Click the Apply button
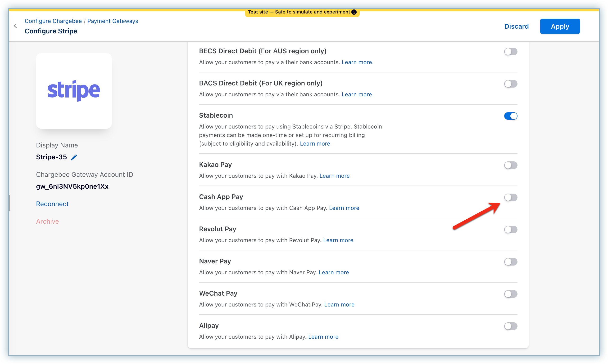 click(560, 26)
